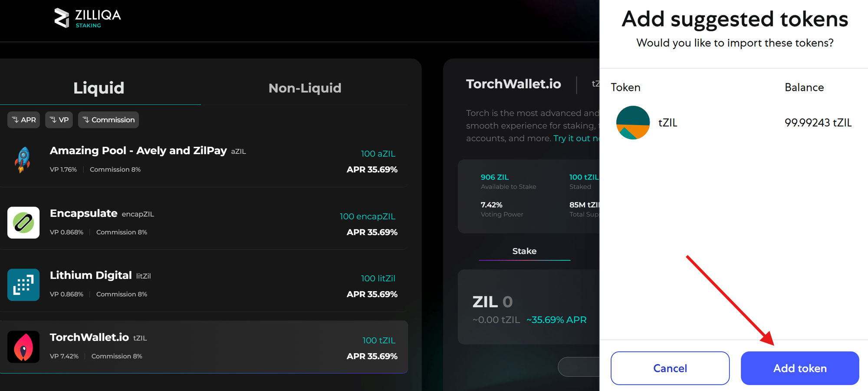Sort pools by Commission
The height and width of the screenshot is (391, 868).
coord(108,120)
